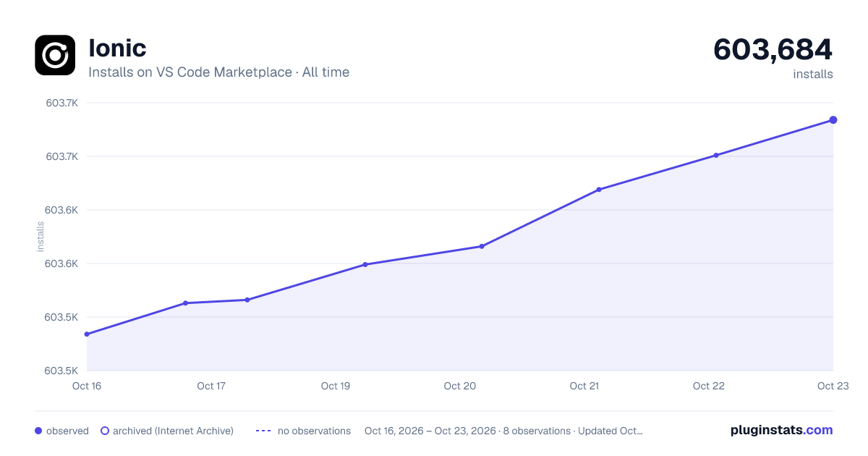This screenshot has width=868, height=456.
Task: Click the "Ionic" title heading
Action: pyautogui.click(x=117, y=48)
